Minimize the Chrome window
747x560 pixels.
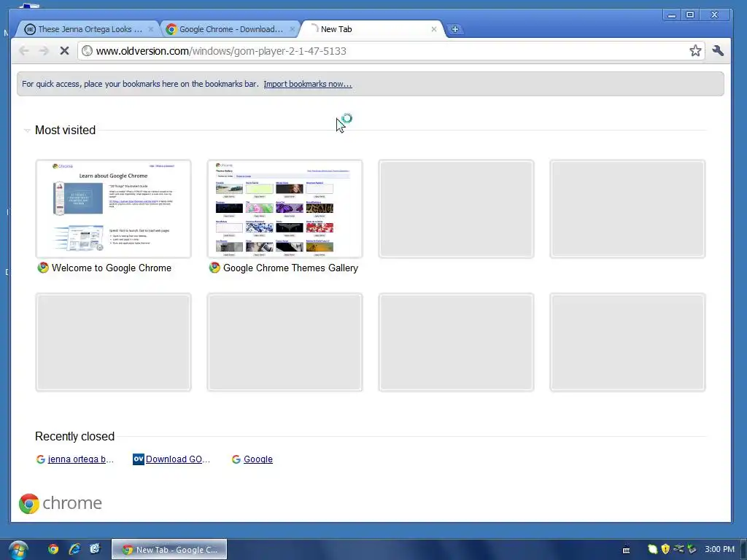click(672, 15)
